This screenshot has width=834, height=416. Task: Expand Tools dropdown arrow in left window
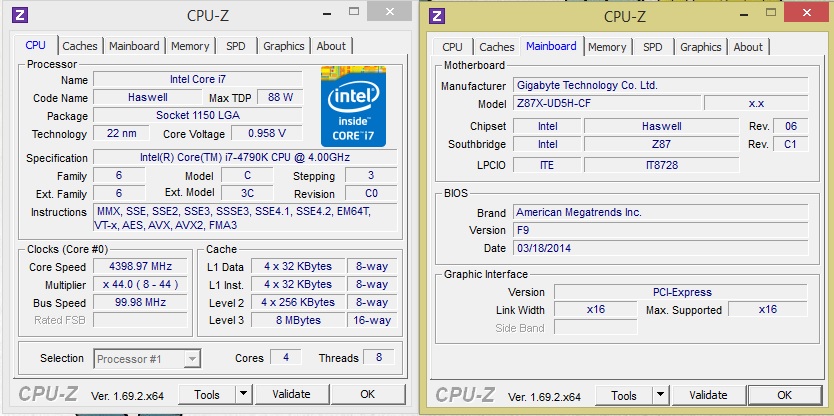pyautogui.click(x=243, y=394)
